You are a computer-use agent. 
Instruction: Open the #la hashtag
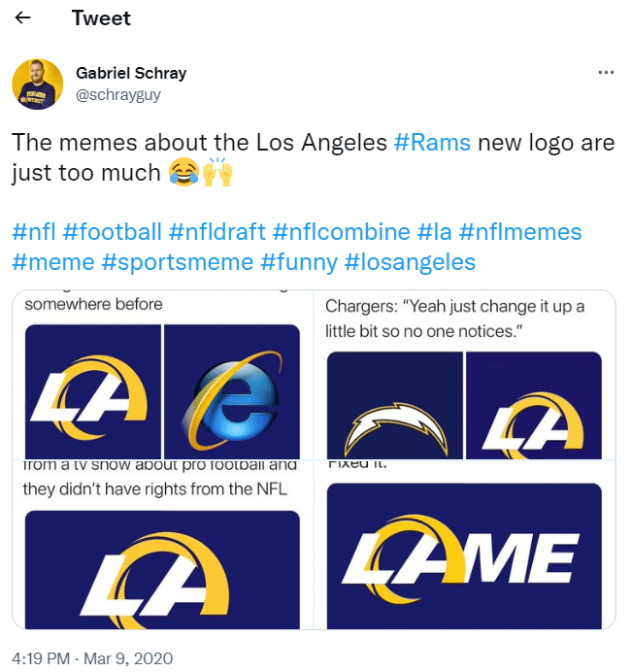[435, 232]
